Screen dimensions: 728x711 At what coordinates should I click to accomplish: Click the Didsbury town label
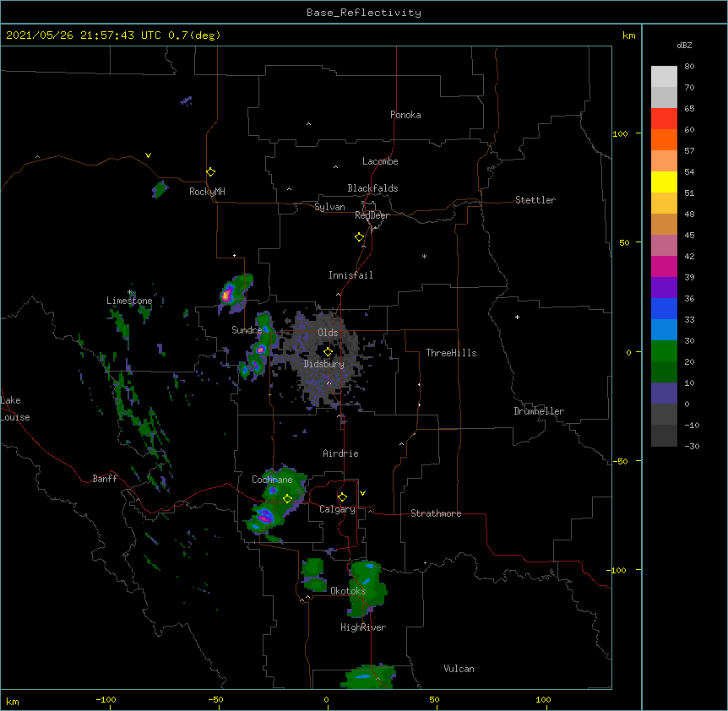tap(324, 364)
